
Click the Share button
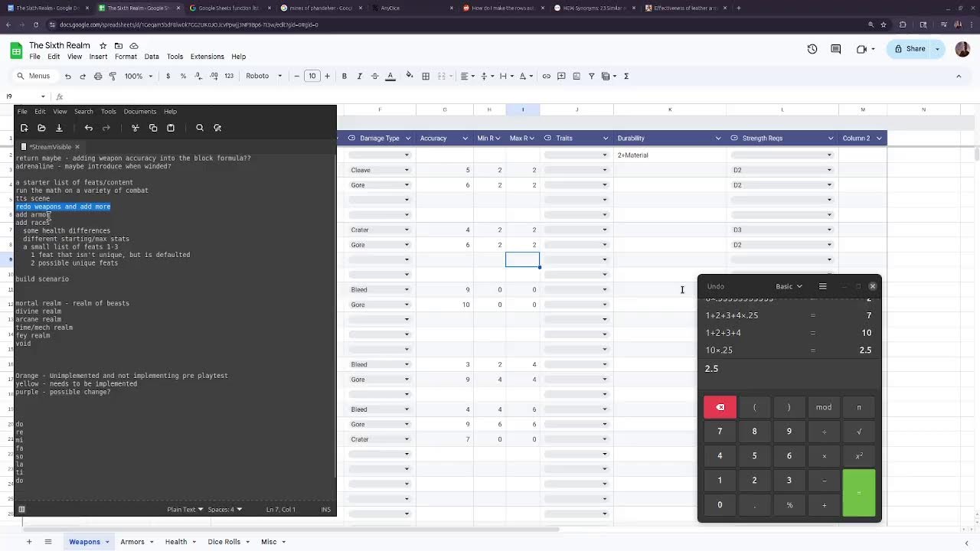click(x=910, y=49)
